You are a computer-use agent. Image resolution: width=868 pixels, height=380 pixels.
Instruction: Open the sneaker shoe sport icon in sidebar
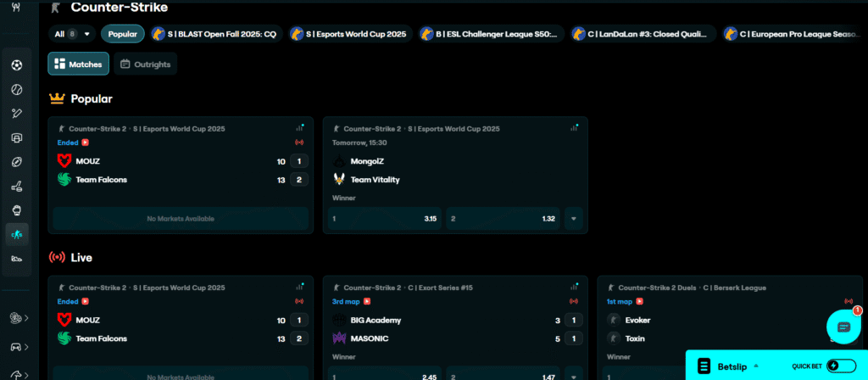(x=17, y=259)
